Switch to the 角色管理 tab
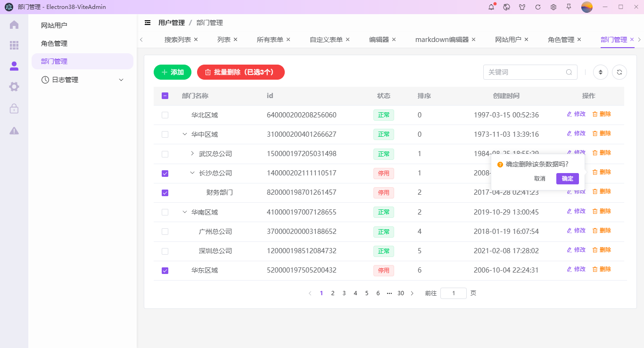Viewport: 644px width, 348px height. point(561,40)
